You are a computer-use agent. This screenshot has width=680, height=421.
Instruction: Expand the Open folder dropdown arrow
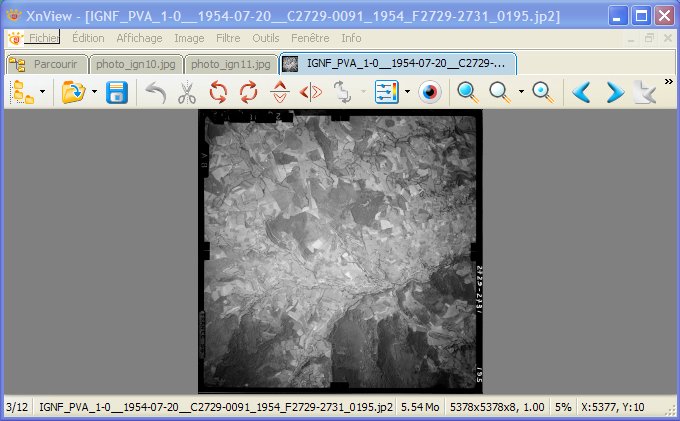(93, 93)
